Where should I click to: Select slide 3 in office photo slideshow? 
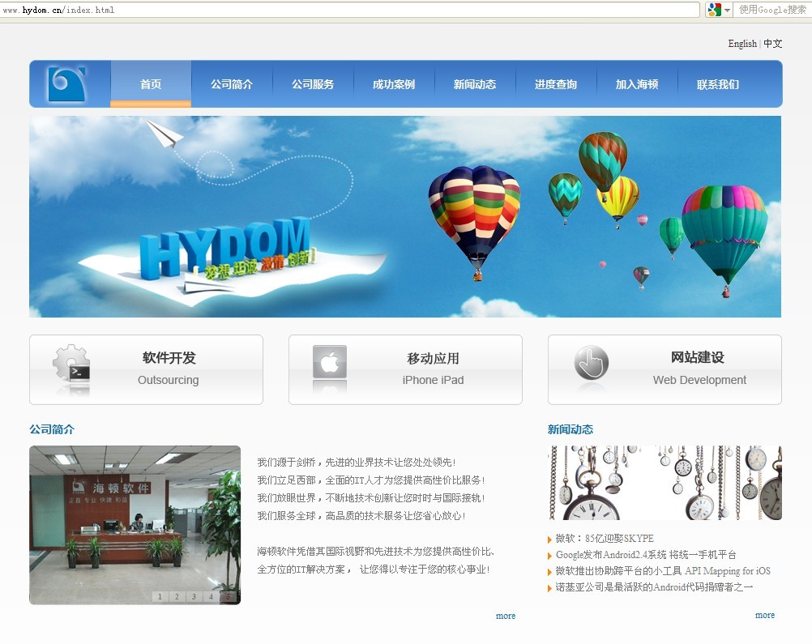click(193, 597)
